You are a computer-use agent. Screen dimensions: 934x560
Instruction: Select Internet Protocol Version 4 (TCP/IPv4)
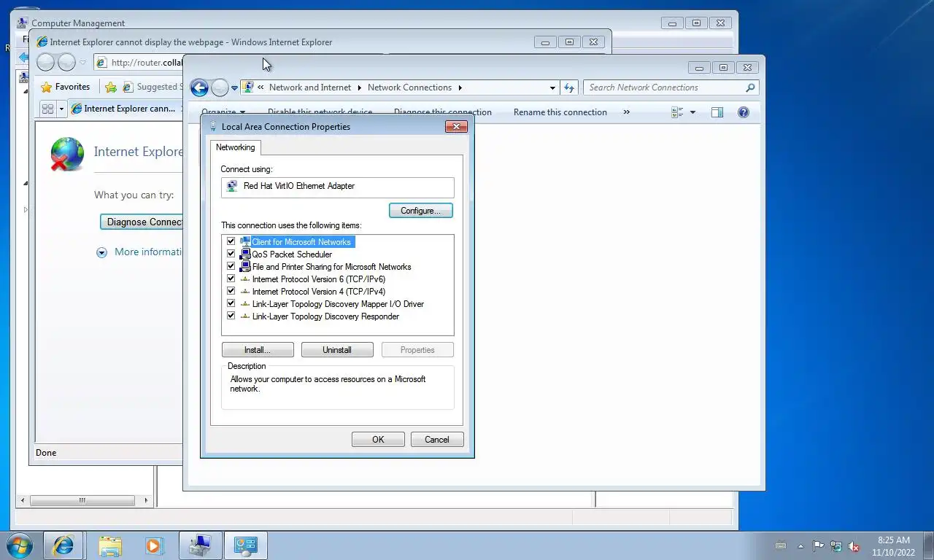pos(318,292)
